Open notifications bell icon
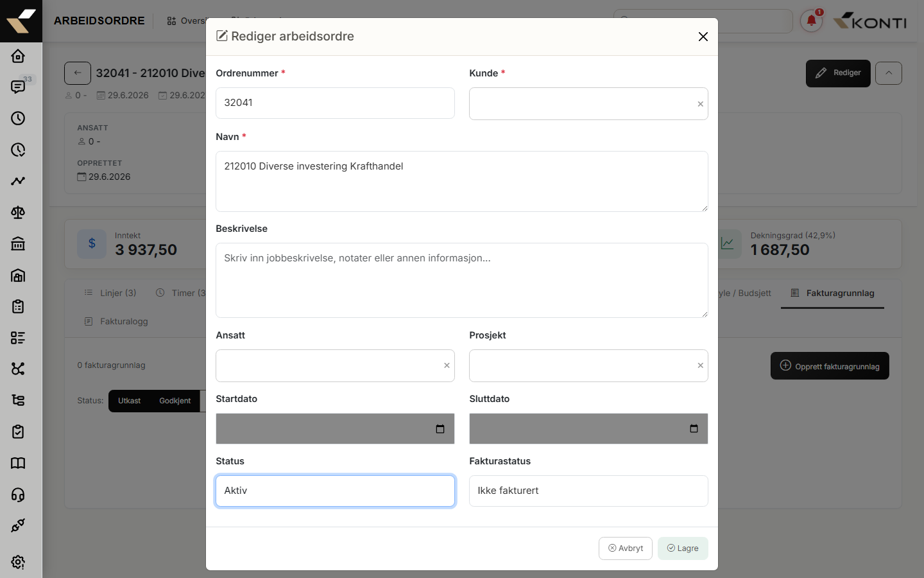The height and width of the screenshot is (578, 924). point(811,21)
